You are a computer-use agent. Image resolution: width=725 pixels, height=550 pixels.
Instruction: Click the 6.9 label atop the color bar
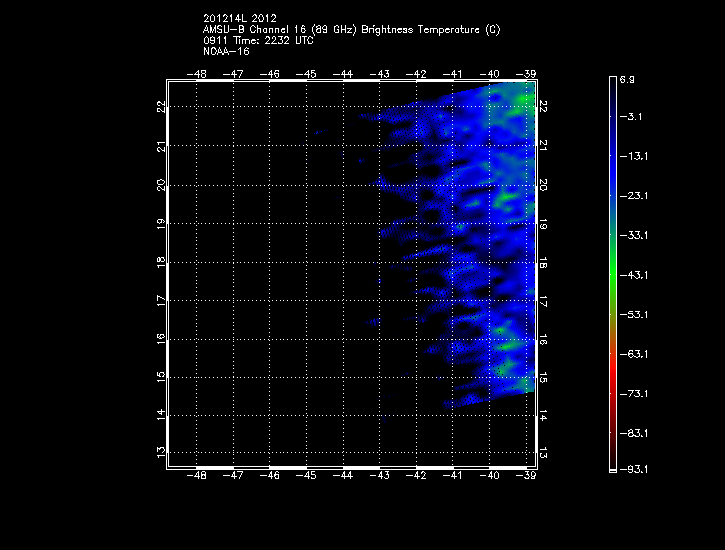[x=627, y=78]
